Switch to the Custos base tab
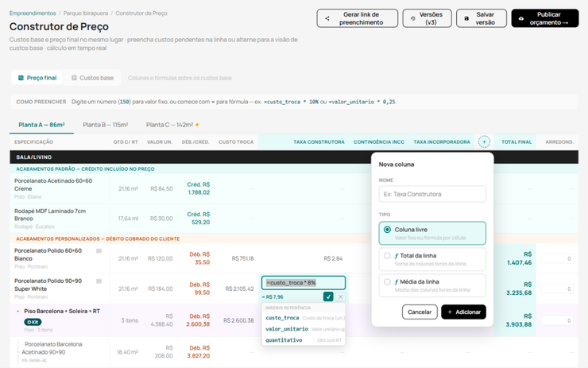Screen dimensions: 588x368 click(x=92, y=78)
